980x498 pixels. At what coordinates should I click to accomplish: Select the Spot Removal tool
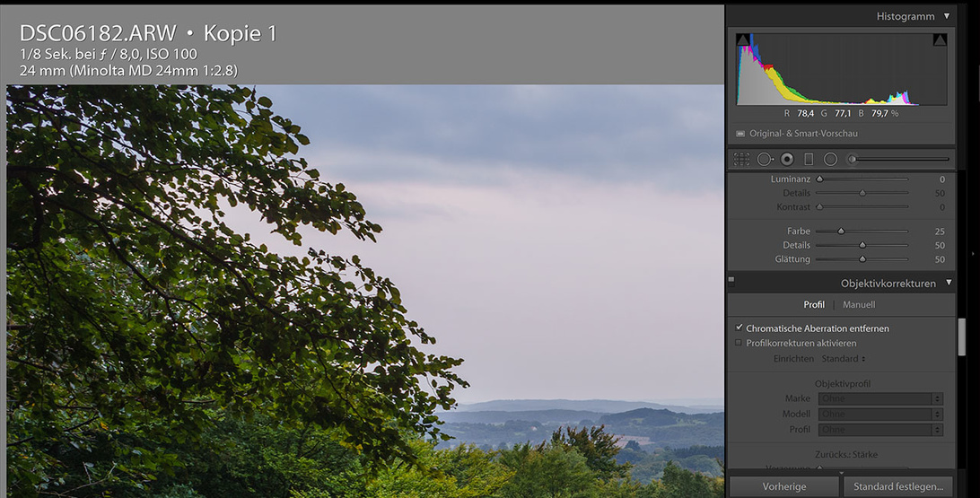pyautogui.click(x=765, y=160)
